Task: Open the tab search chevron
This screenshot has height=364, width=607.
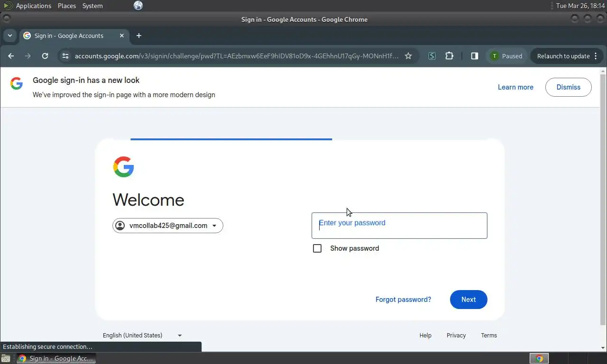Action: (x=10, y=36)
